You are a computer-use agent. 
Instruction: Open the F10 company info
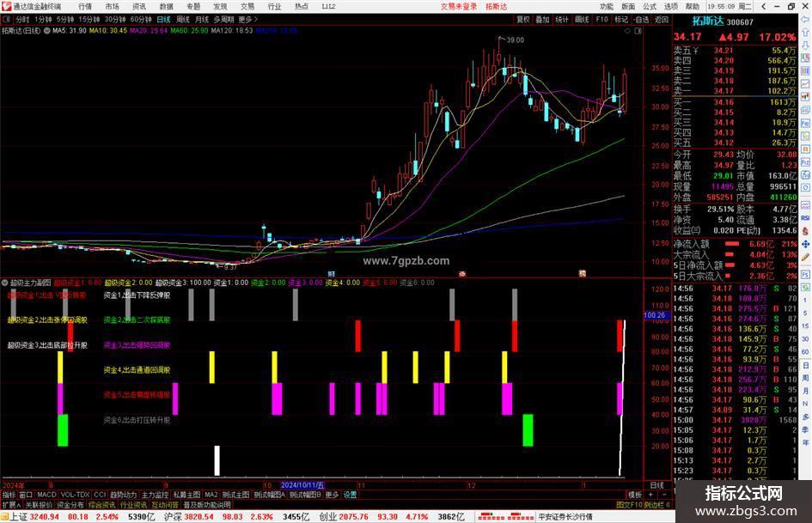pos(601,19)
